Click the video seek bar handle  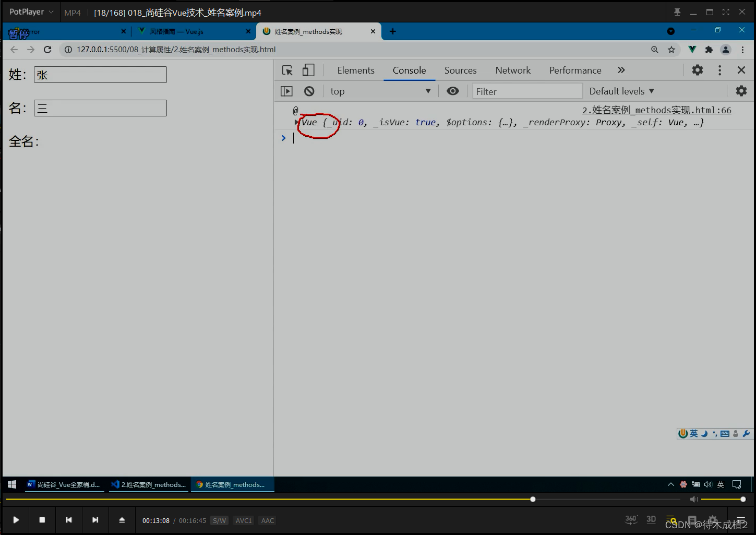click(533, 500)
